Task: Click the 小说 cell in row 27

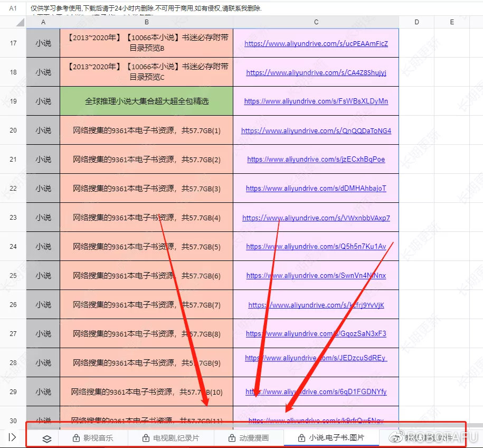Action: pos(43,333)
